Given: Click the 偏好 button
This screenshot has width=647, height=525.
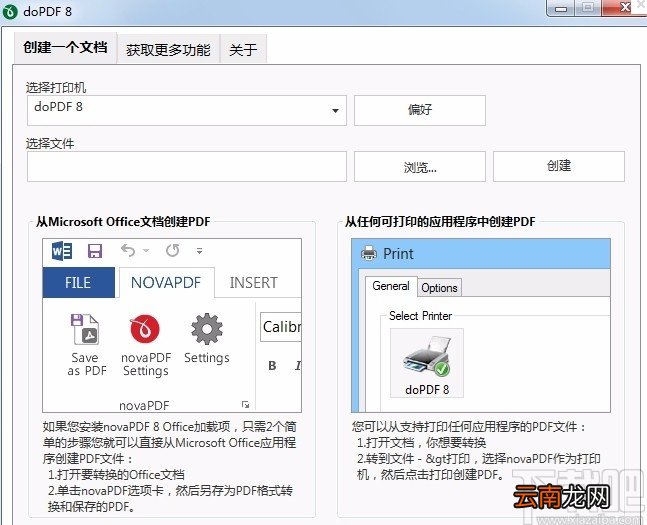Looking at the screenshot, I should 420,111.
